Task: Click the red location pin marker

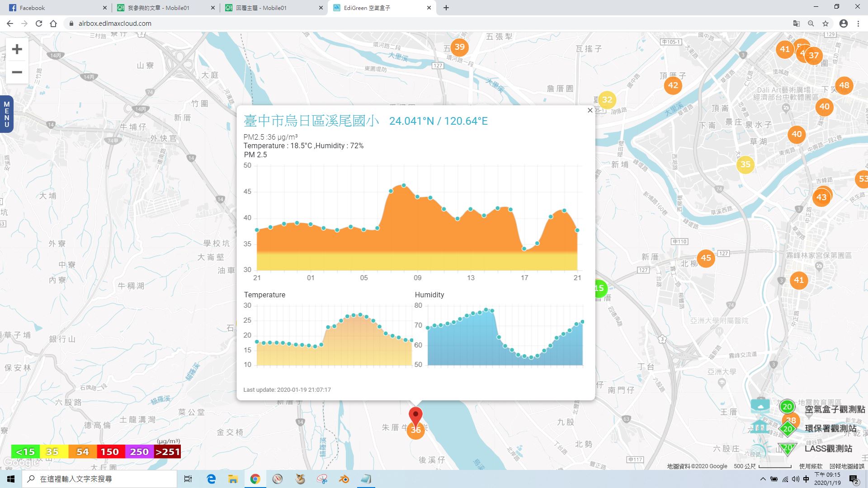Action: 415,417
